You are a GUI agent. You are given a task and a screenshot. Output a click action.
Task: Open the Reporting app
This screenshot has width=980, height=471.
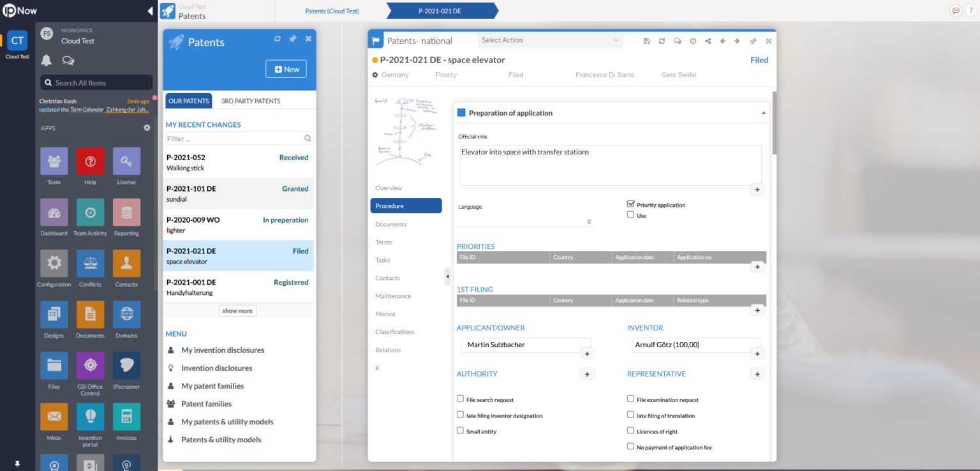pyautogui.click(x=126, y=211)
